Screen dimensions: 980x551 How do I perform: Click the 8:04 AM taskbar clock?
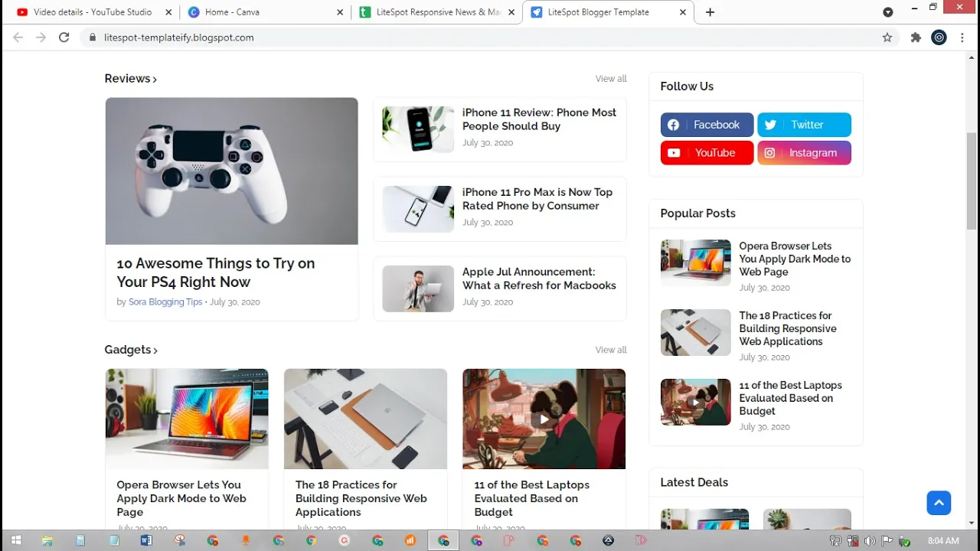(942, 540)
